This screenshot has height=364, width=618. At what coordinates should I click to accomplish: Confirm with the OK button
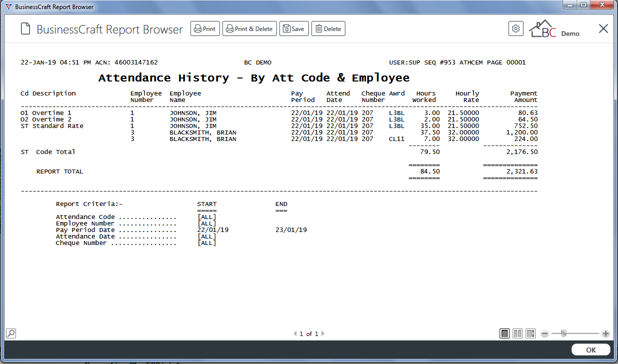[591, 350]
